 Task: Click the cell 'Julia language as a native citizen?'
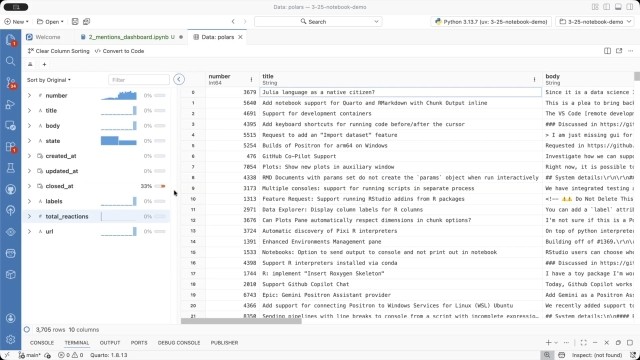coord(401,92)
